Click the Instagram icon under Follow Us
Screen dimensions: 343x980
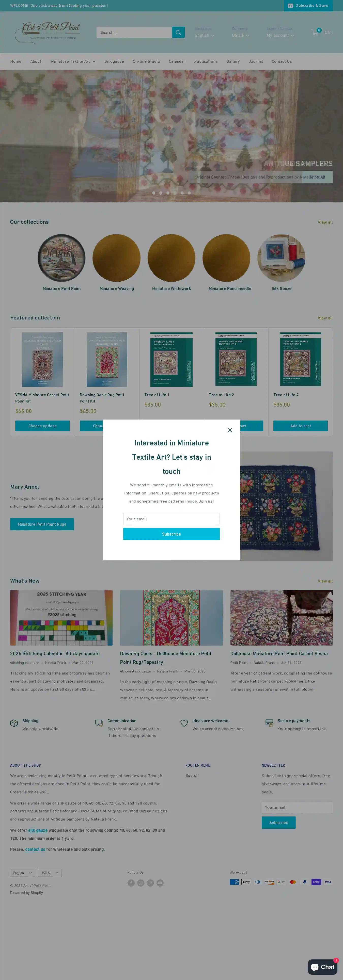pos(141,882)
